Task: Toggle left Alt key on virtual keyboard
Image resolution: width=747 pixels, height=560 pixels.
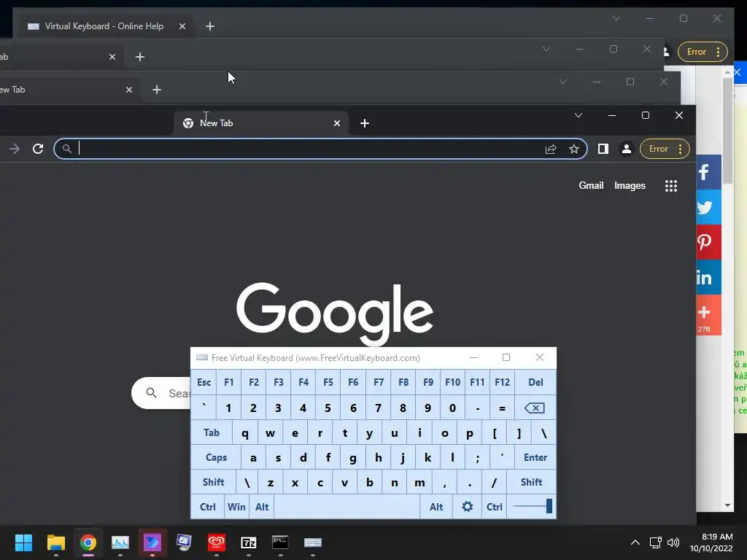Action: (262, 507)
